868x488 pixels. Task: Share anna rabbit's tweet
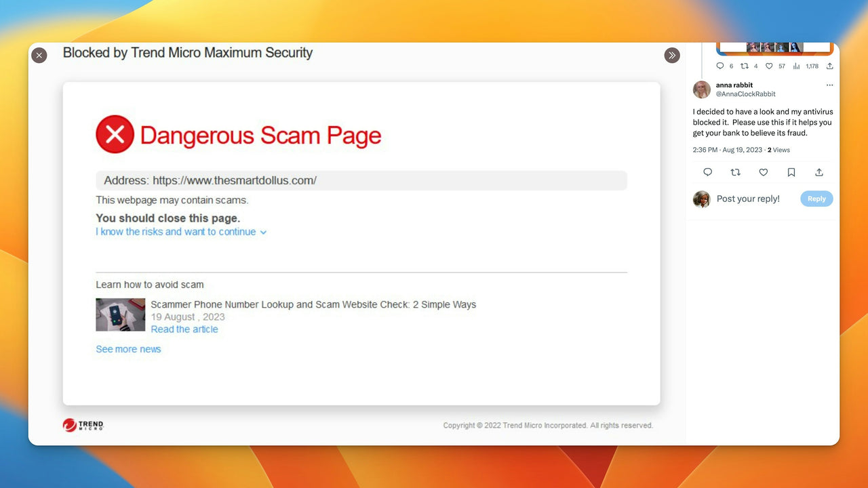pos(819,172)
